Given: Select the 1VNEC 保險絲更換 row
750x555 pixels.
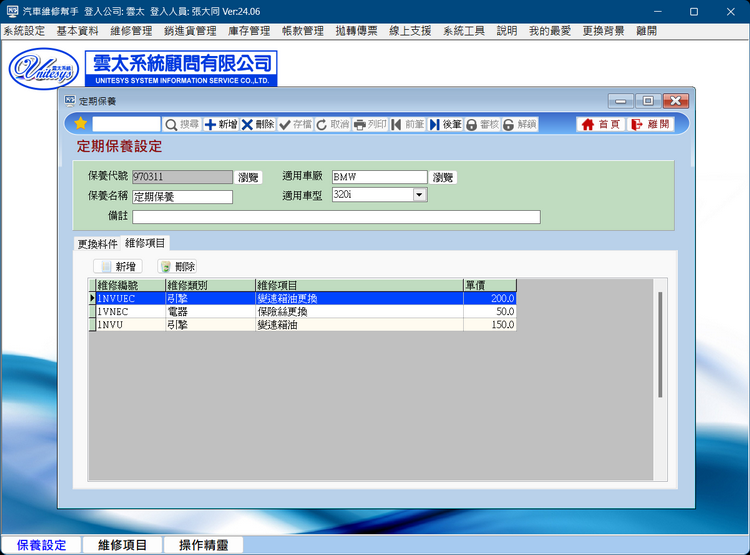Looking at the screenshot, I should [x=300, y=311].
